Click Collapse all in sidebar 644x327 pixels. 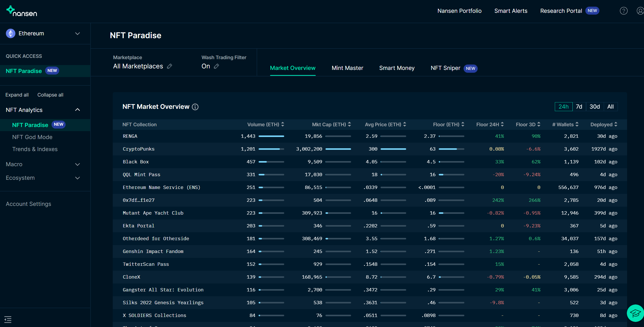coord(50,95)
